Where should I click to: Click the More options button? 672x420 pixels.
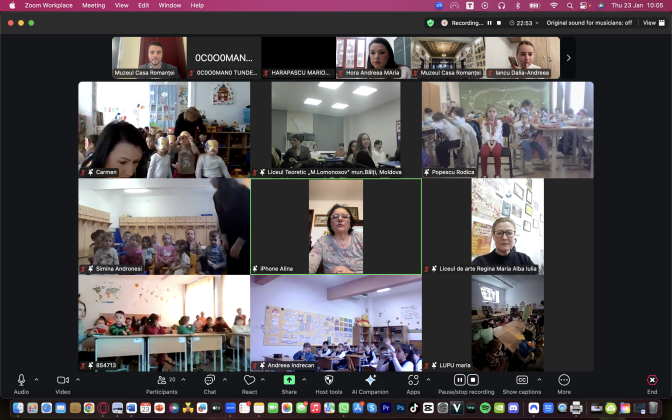point(564,381)
